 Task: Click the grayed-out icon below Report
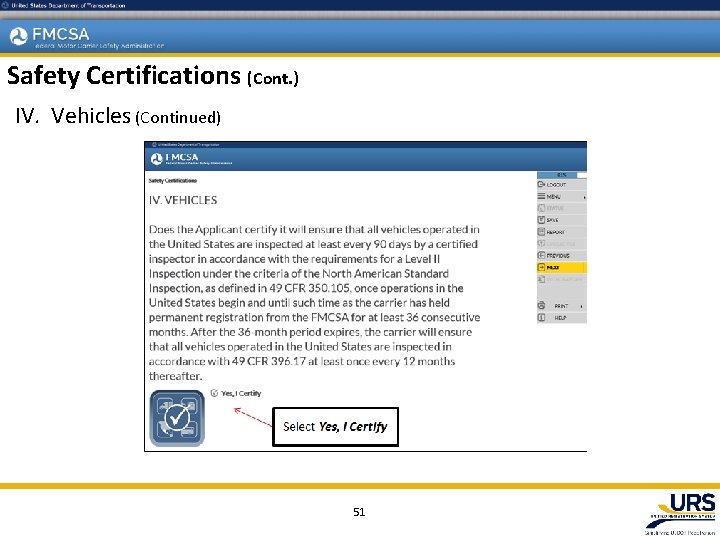541,243
